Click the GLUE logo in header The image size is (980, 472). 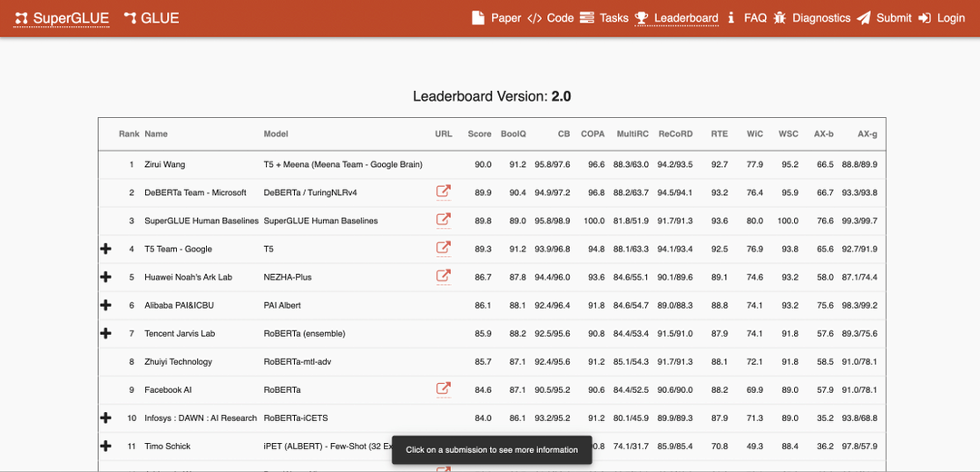152,18
